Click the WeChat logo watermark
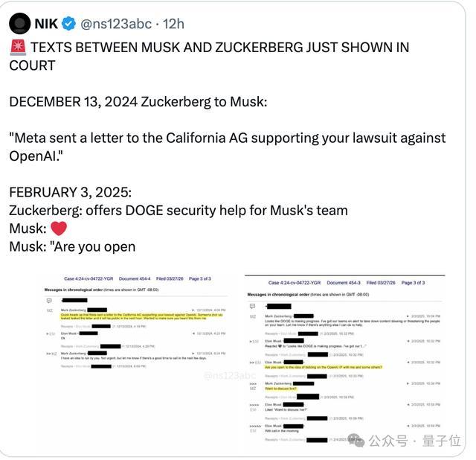This screenshot has width=476, height=460. coord(356,440)
